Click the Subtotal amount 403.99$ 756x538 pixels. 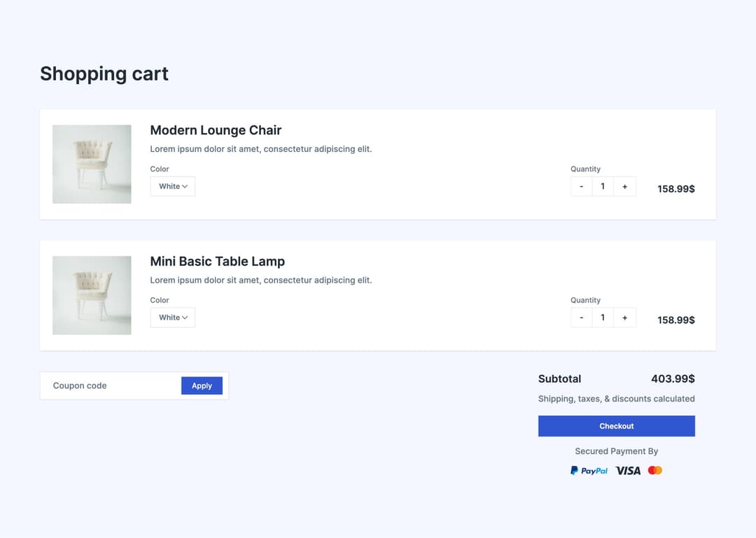tap(673, 378)
